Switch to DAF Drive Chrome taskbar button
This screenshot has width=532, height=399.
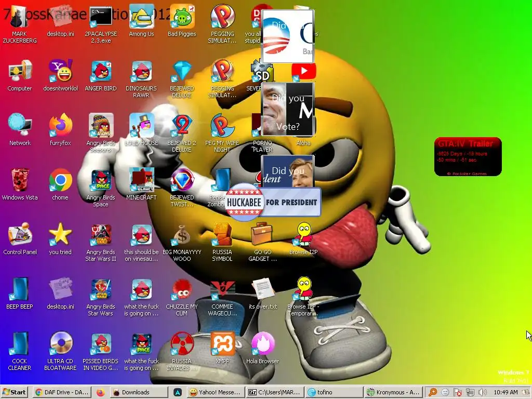(62, 392)
